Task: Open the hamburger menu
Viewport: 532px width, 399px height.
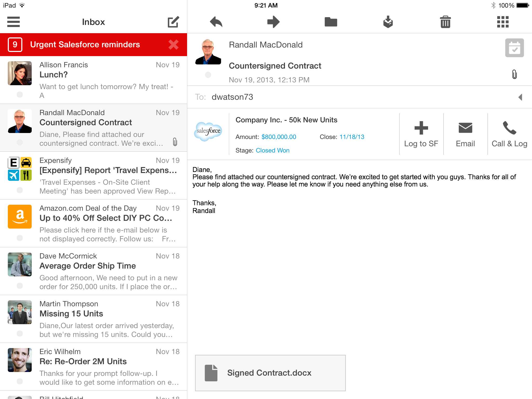Action: [x=14, y=22]
